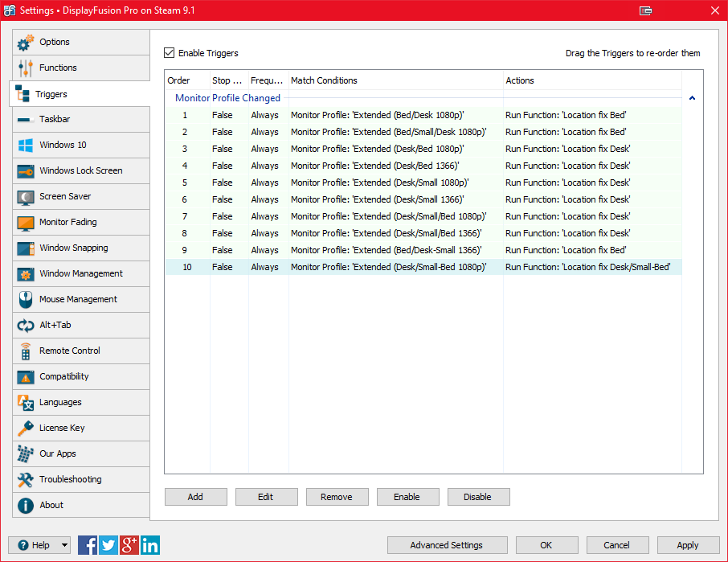Switch to the Functions tab

click(80, 68)
